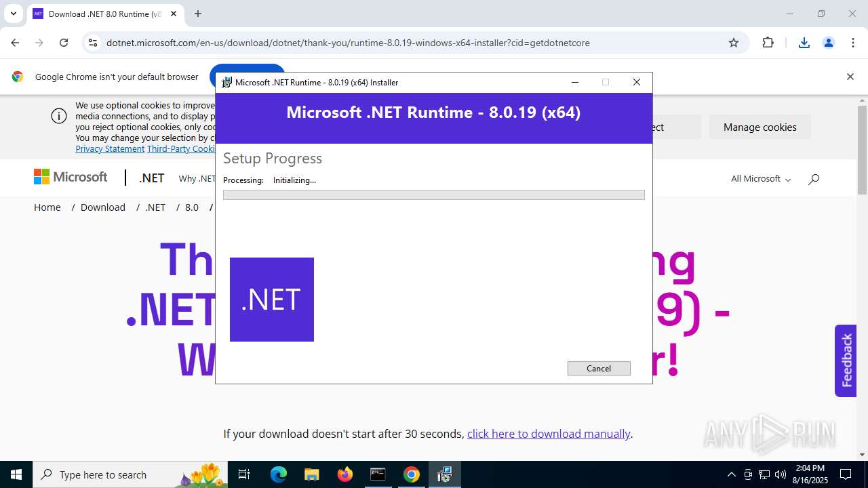Expand the All Microsoft dropdown
868x488 pixels.
coord(761,178)
